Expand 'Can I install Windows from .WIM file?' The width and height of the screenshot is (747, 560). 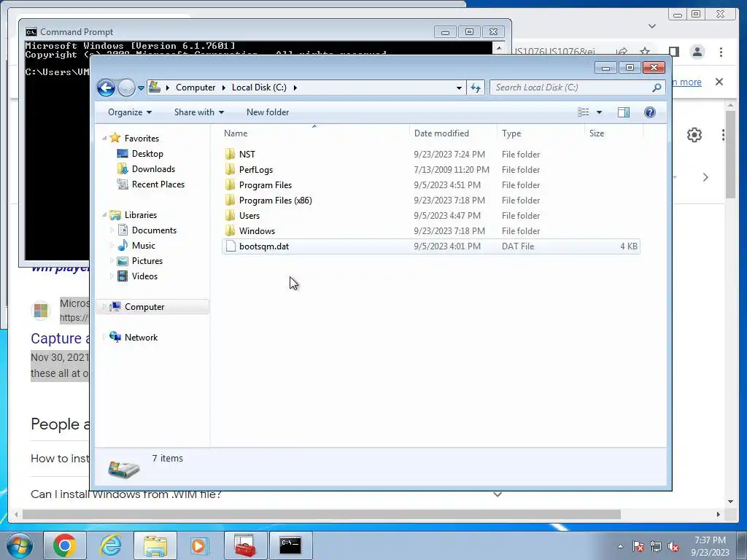pyautogui.click(x=498, y=494)
